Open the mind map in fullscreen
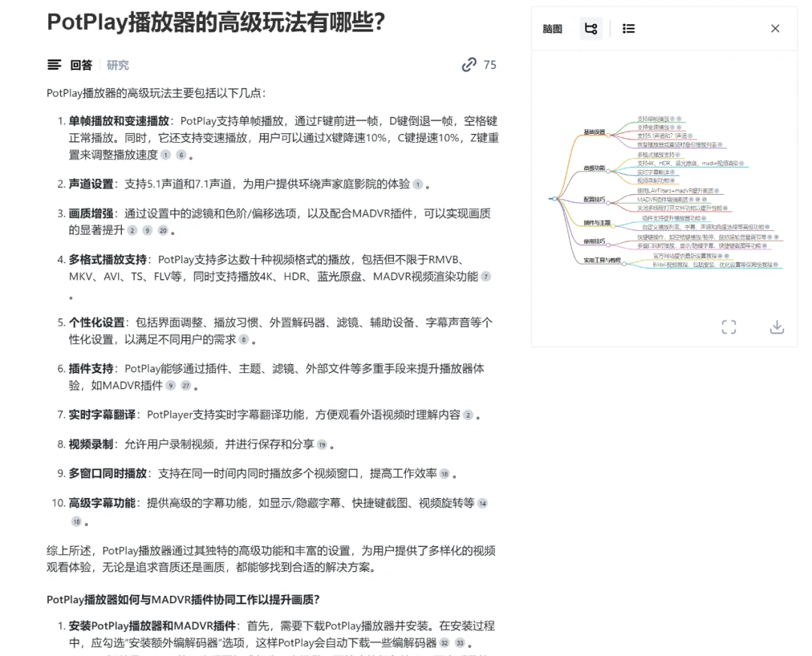The height and width of the screenshot is (656, 812). point(729,327)
